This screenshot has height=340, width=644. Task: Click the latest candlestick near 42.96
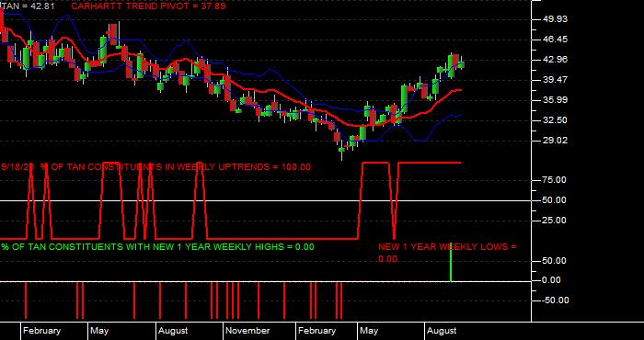click(x=461, y=63)
